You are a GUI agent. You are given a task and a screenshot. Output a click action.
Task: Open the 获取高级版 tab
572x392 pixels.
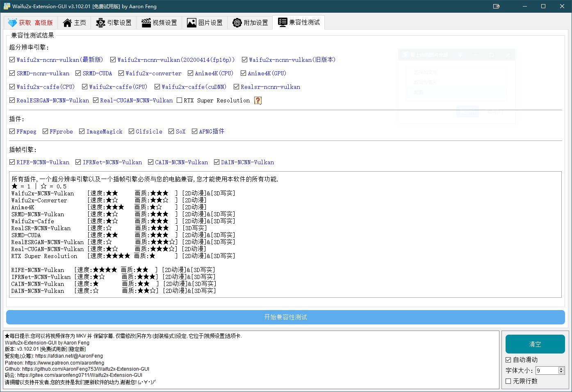31,23
